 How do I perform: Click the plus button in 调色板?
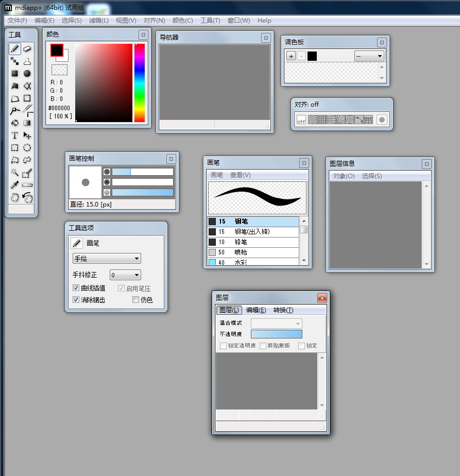point(291,56)
